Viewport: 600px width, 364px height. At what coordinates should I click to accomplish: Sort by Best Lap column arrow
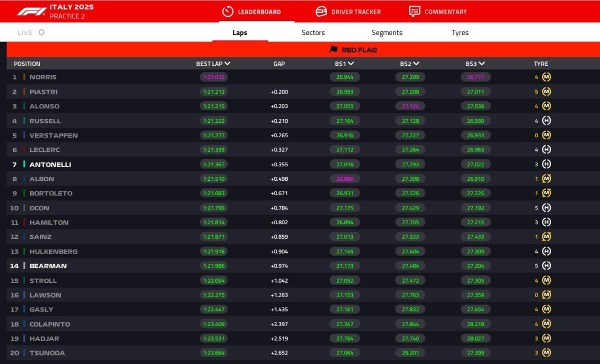pyautogui.click(x=227, y=64)
